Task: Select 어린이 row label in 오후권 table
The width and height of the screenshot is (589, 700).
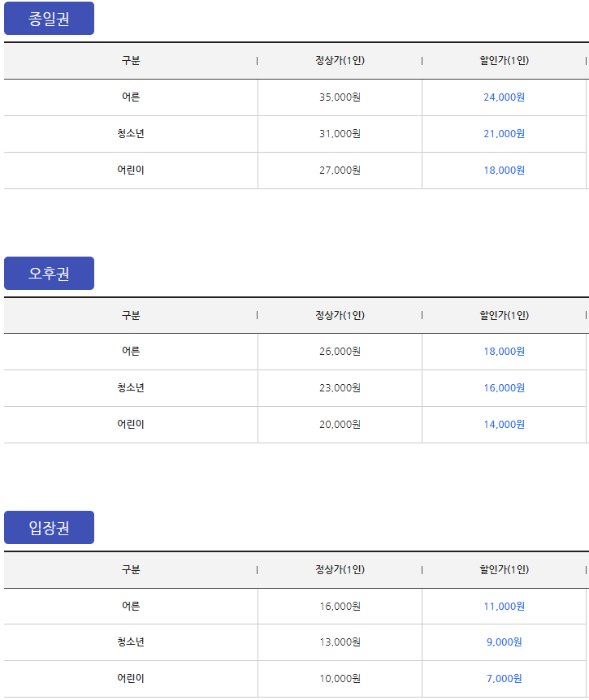Action: tap(131, 424)
